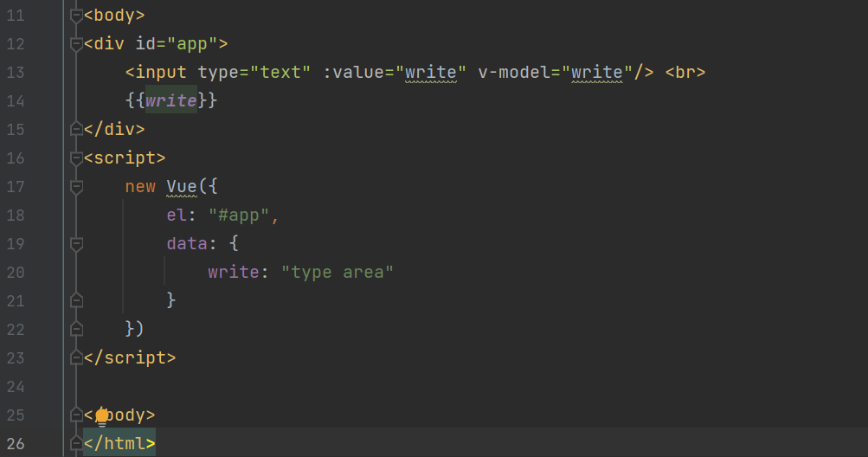The width and height of the screenshot is (868, 457).
Task: Click the "type area" string
Action: click(x=338, y=273)
